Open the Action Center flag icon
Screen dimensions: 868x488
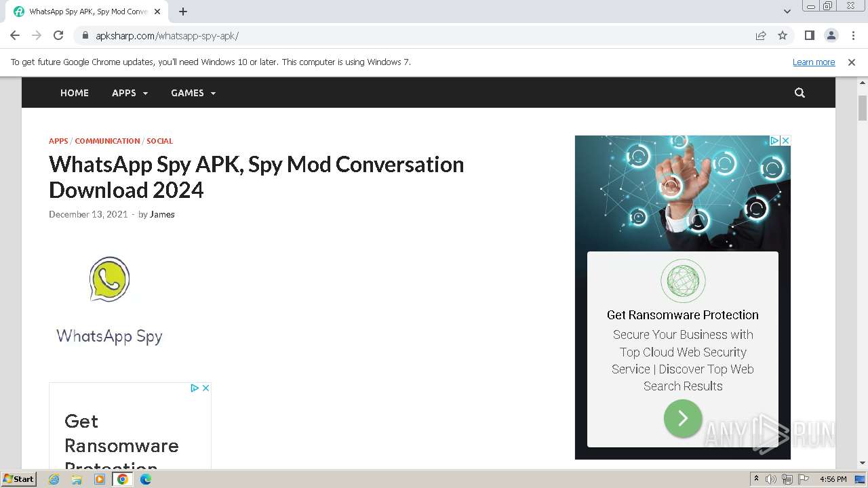click(x=804, y=479)
